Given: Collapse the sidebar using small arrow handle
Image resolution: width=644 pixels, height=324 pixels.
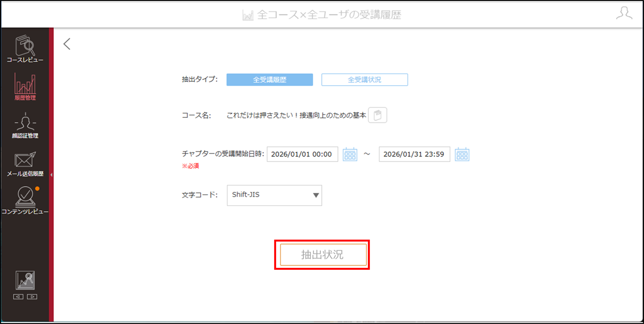Looking at the screenshot, I should (x=51, y=175).
